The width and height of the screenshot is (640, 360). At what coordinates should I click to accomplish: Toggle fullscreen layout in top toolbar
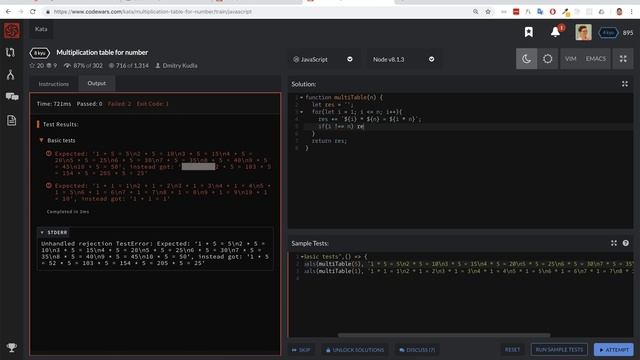pos(623,59)
